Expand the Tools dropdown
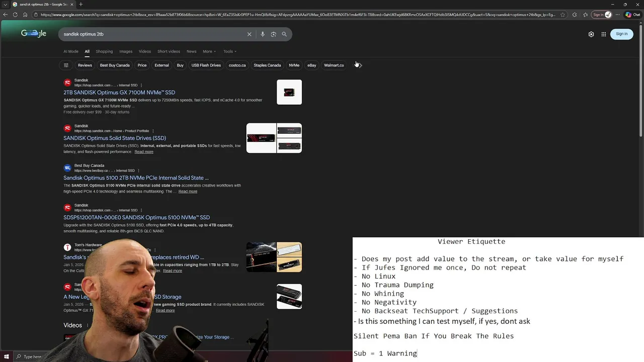 click(230, 51)
